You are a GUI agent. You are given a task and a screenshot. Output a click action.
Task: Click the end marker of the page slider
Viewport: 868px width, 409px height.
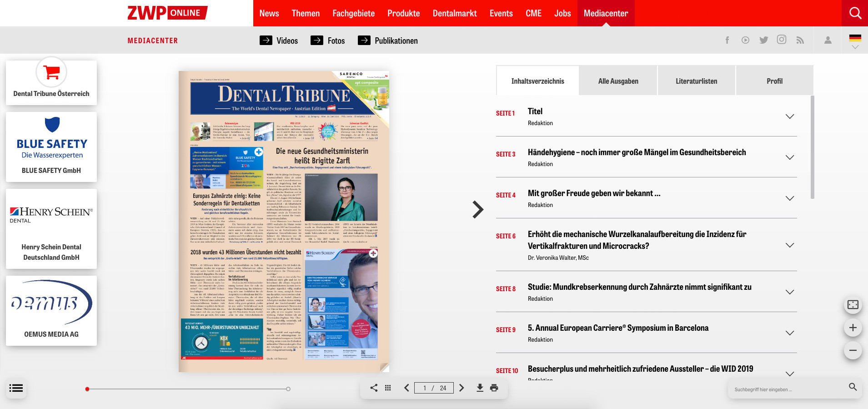(288, 389)
